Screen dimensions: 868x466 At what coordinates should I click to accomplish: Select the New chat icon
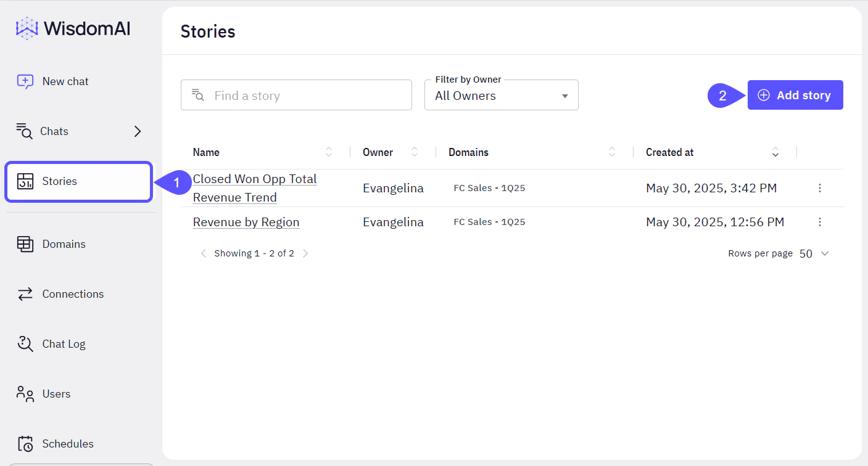coord(24,81)
